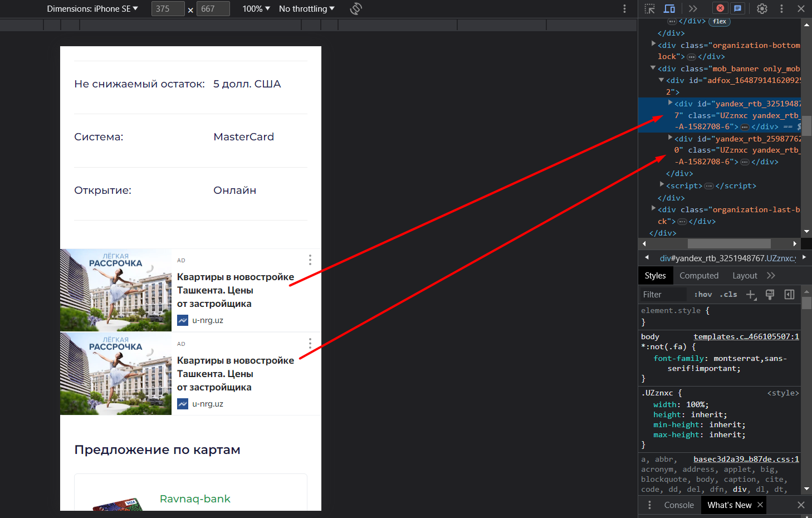This screenshot has width=812, height=518.
Task: Expand the yandex_rtb_2598776 div node
Action: coord(670,137)
